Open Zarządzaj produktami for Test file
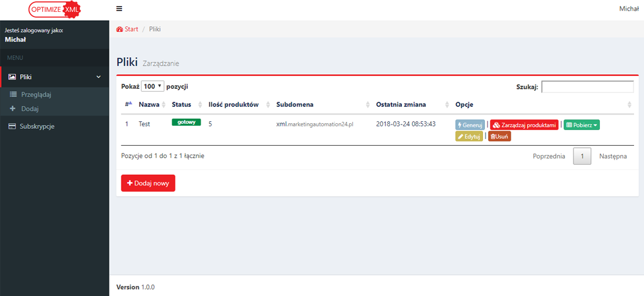This screenshot has width=644, height=296. [524, 125]
